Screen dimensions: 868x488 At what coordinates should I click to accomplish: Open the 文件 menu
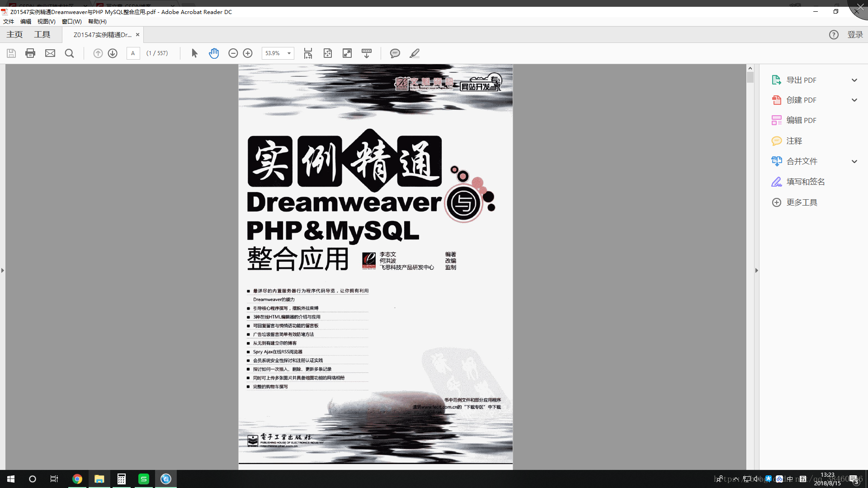[x=9, y=22]
